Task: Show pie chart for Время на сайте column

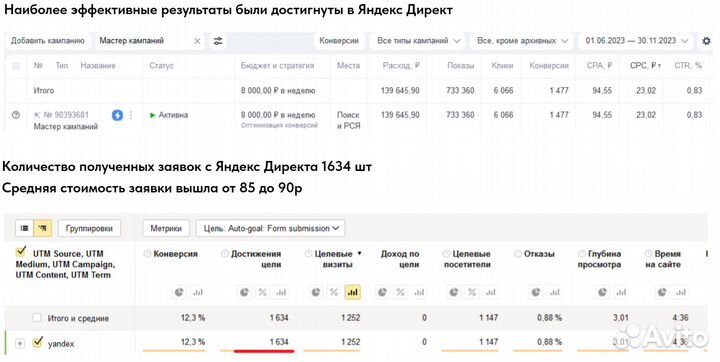Action: click(662, 292)
